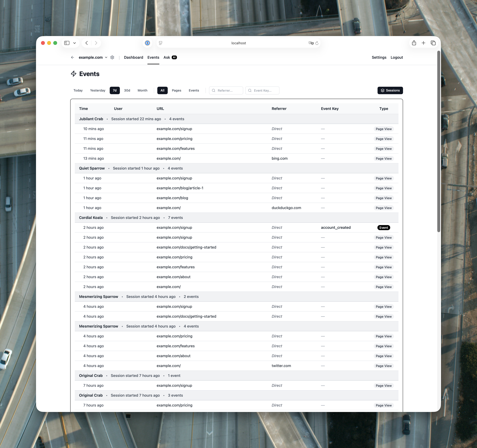Click the browser sidebar icon
477x448 pixels.
point(67,43)
